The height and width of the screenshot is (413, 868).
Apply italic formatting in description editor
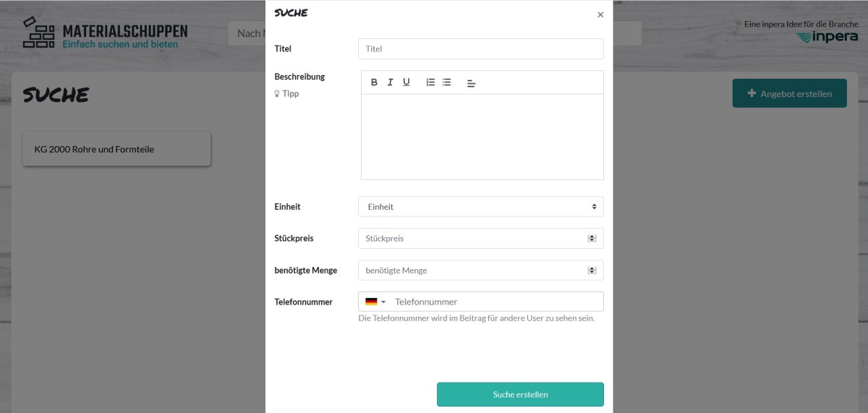tap(390, 82)
